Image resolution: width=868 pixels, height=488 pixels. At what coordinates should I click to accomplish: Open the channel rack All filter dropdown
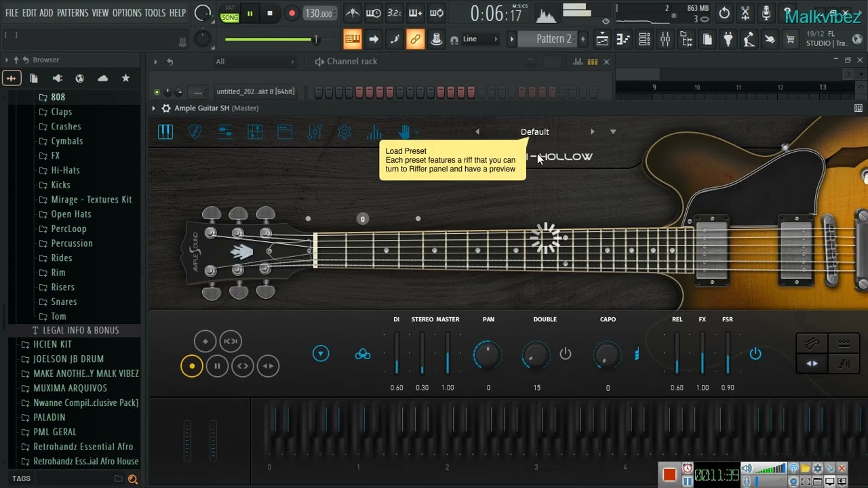[255, 62]
